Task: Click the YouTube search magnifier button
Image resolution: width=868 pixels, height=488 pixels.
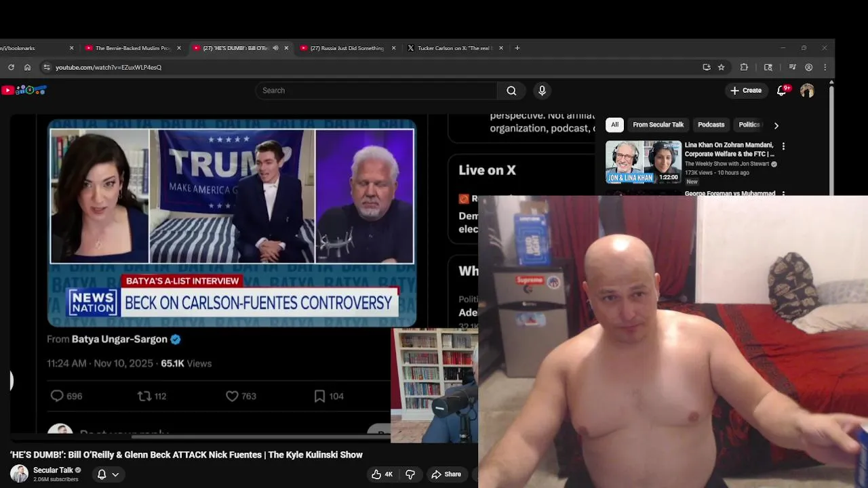Action: 511,91
